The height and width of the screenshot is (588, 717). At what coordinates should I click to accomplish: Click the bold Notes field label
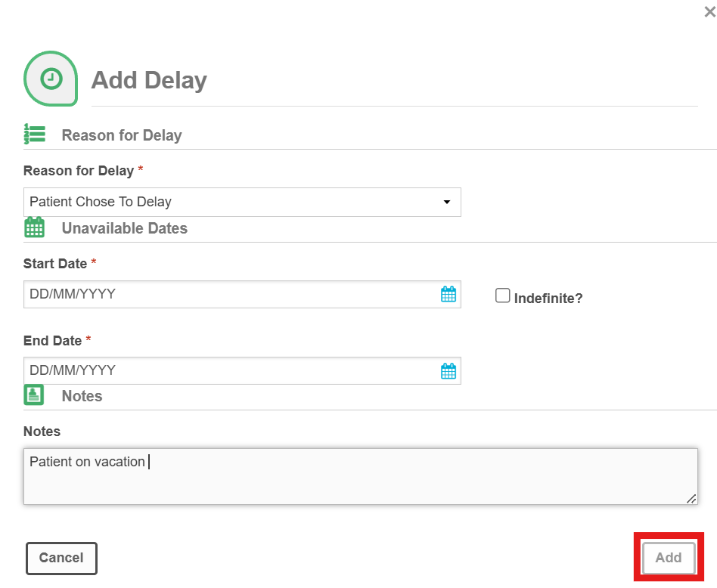[x=42, y=432]
